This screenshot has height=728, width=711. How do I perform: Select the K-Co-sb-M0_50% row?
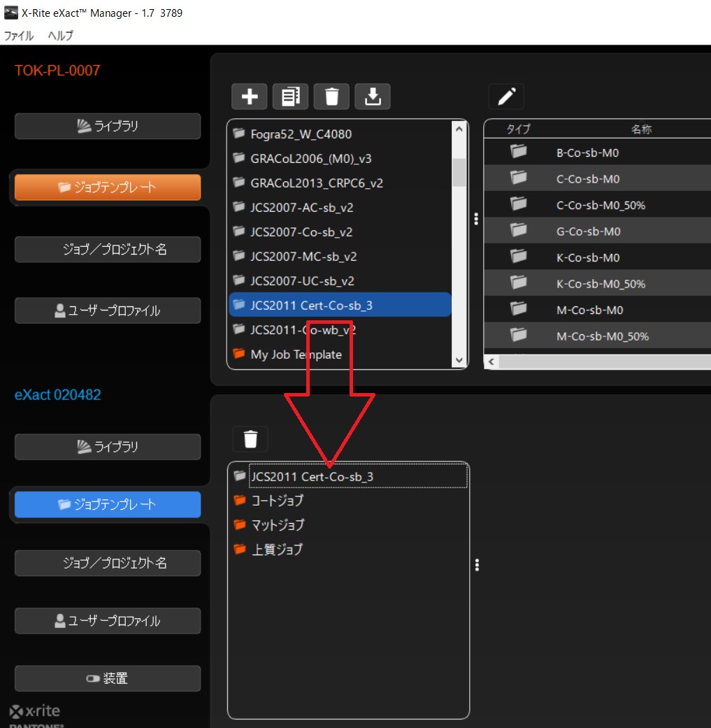pyautogui.click(x=597, y=283)
